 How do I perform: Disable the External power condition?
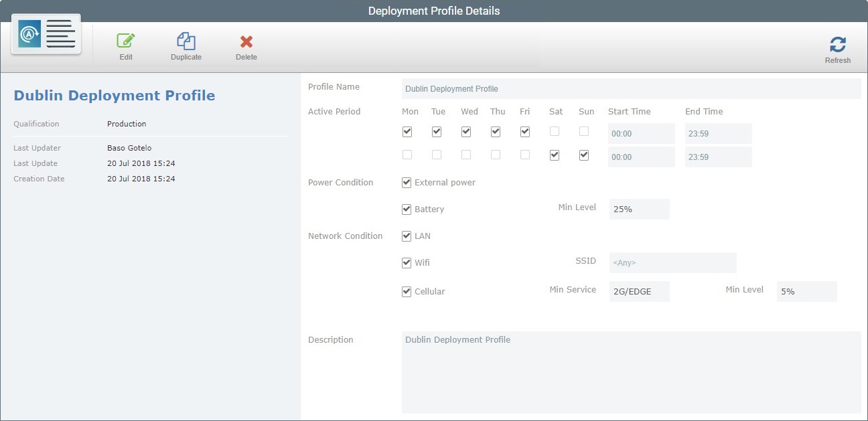coord(406,182)
